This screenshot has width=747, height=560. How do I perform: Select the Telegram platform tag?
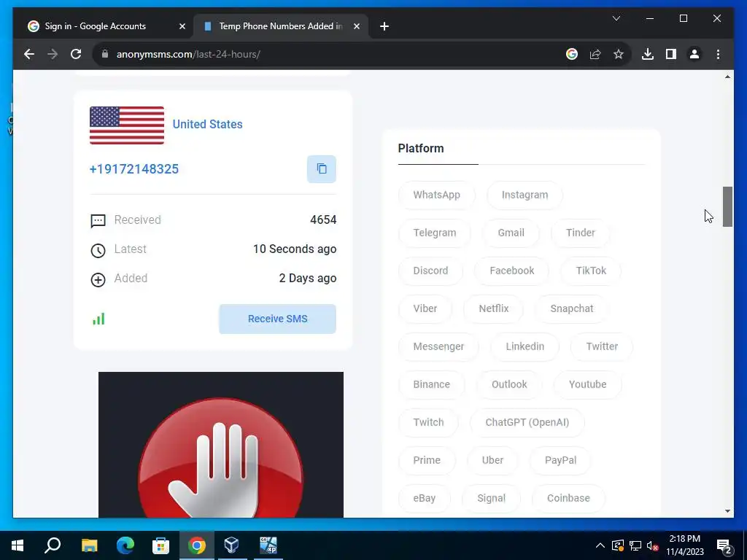pyautogui.click(x=435, y=233)
